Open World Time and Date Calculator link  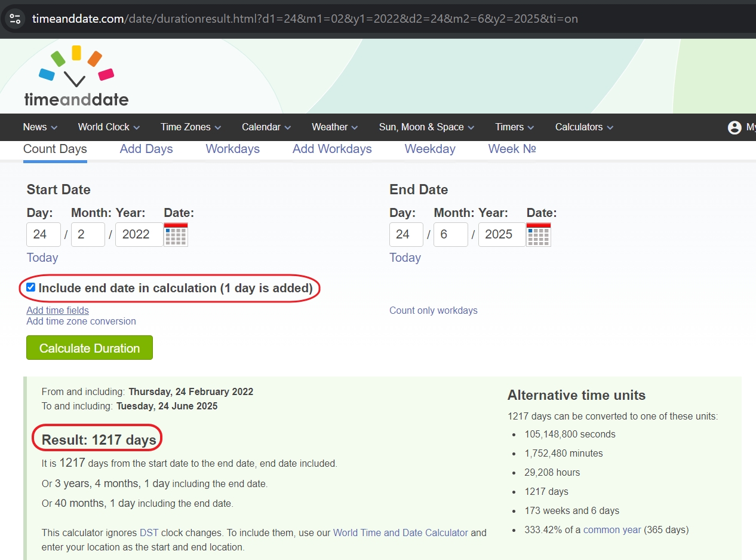[x=401, y=533]
